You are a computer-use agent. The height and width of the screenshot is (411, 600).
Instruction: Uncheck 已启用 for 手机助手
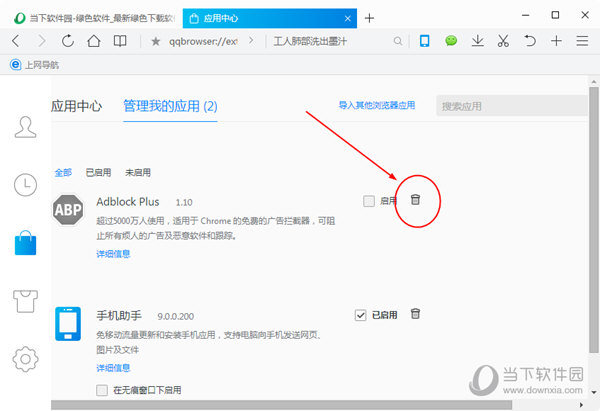(x=361, y=315)
